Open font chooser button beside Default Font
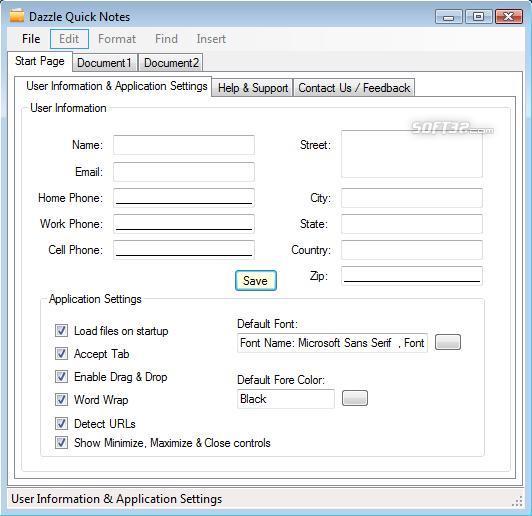532x516 pixels. (x=448, y=342)
